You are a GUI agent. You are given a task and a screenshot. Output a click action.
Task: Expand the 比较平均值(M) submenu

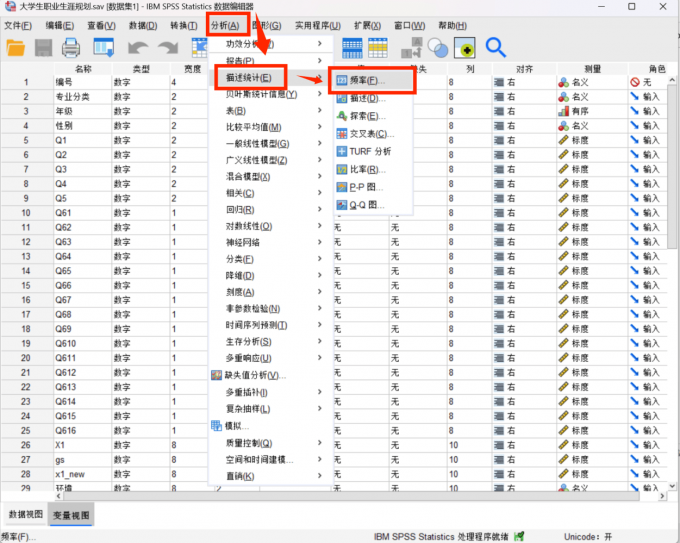click(x=271, y=127)
